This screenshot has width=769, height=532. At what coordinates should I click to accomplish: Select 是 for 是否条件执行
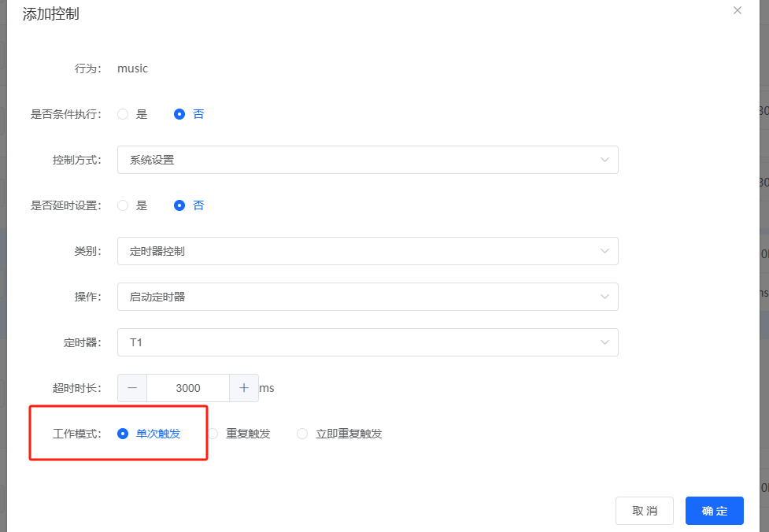(x=123, y=114)
